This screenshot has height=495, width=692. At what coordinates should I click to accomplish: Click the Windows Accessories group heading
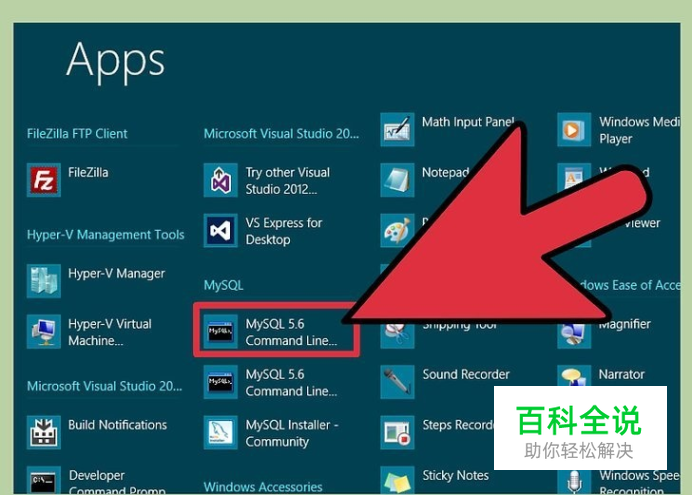coord(263,487)
